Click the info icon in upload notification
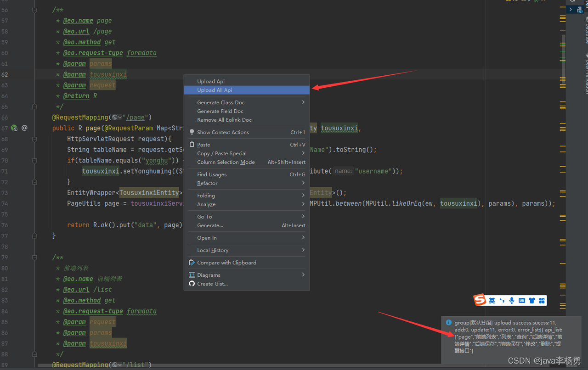588x370 pixels. [x=449, y=323]
